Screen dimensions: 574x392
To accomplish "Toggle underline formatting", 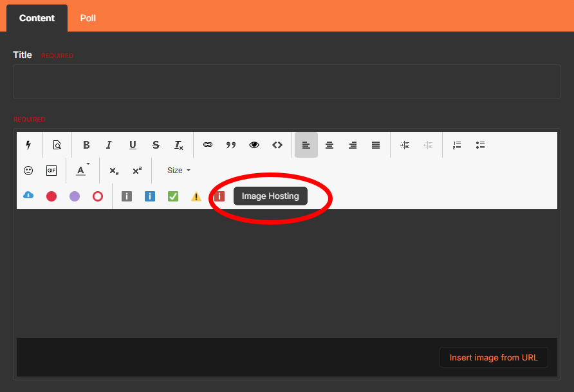I will click(133, 145).
